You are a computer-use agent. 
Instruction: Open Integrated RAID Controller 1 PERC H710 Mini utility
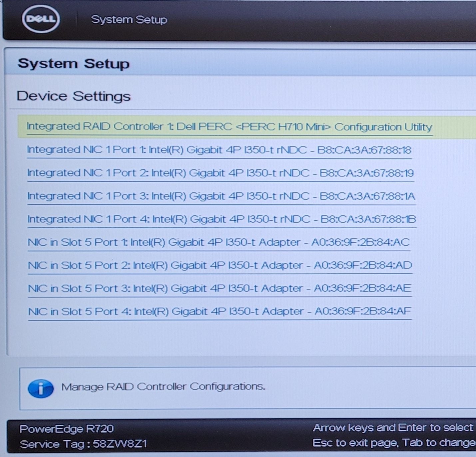point(230,127)
